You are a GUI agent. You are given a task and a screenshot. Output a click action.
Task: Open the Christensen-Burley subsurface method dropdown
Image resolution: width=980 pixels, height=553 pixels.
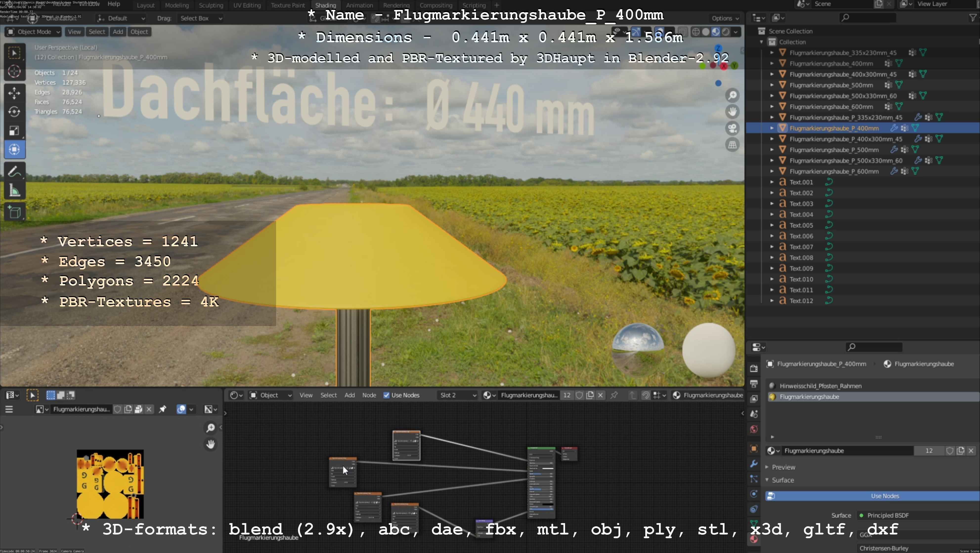click(x=918, y=548)
